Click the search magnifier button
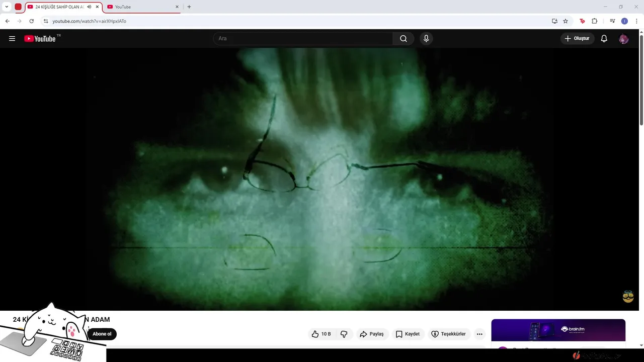The height and width of the screenshot is (362, 644). 404,39
